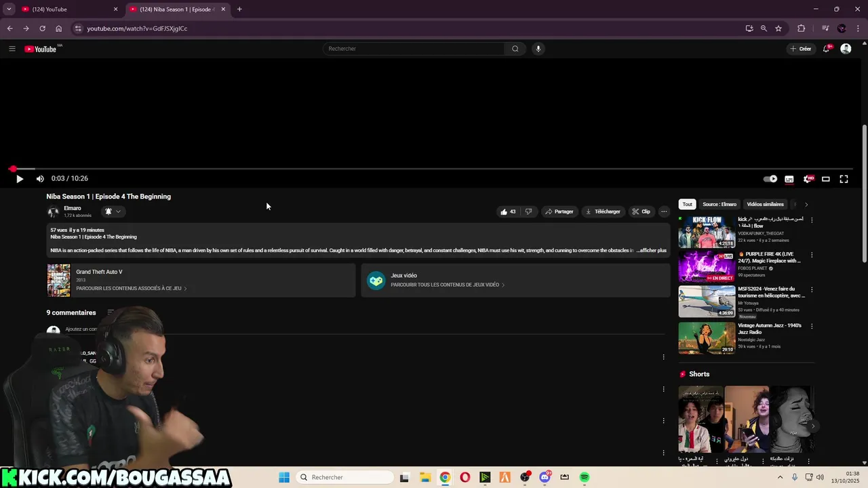This screenshot has height=488, width=868.
Task: Open options for PURPLE FIRE video
Action: point(812,255)
